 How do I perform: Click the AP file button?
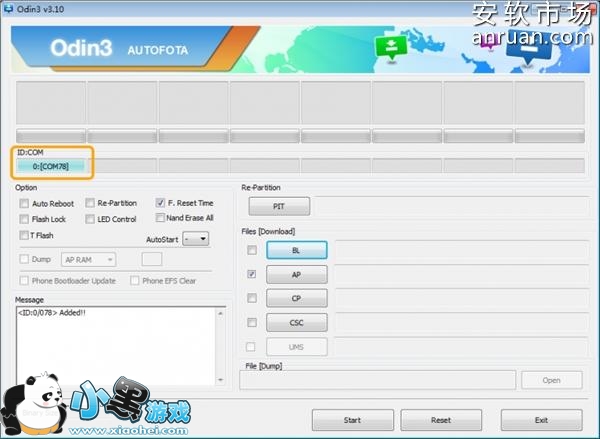point(297,274)
